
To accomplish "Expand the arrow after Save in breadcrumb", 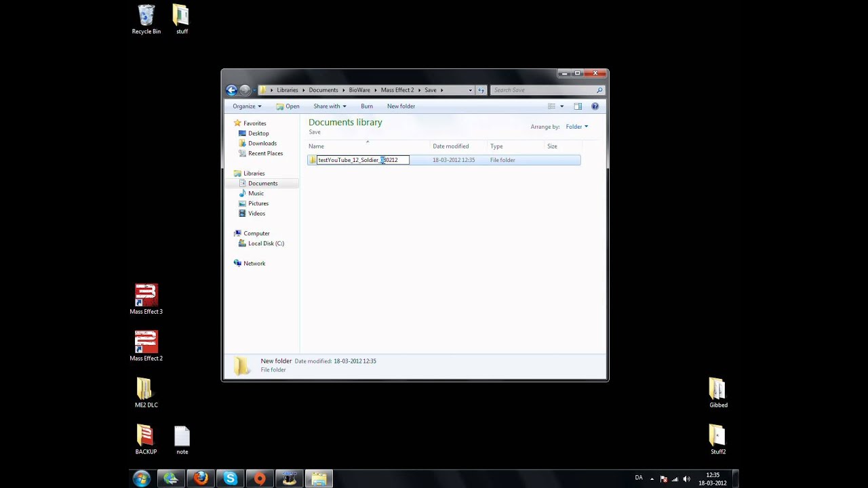I will tap(441, 90).
